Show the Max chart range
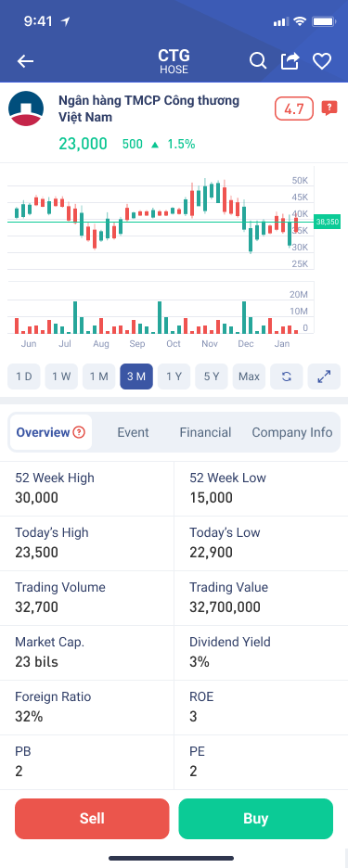The height and width of the screenshot is (868, 348). coord(249,377)
